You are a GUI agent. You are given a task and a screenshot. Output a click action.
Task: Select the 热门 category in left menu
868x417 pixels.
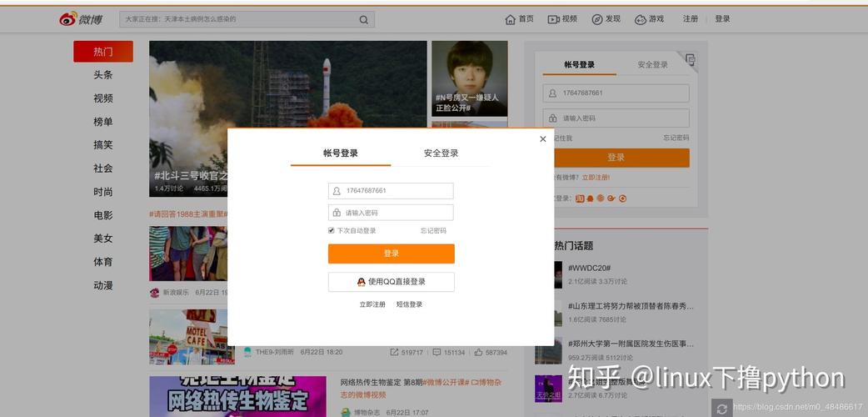tap(103, 52)
